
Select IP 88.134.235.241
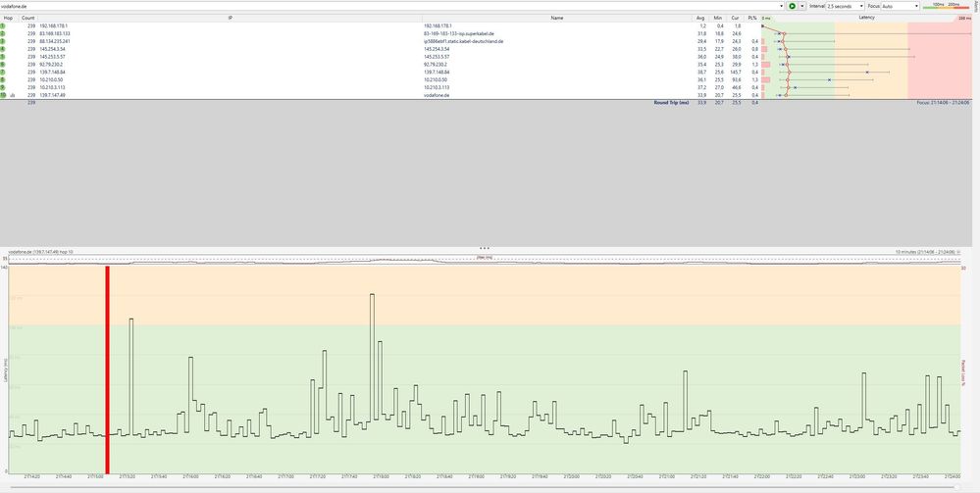tap(54, 41)
